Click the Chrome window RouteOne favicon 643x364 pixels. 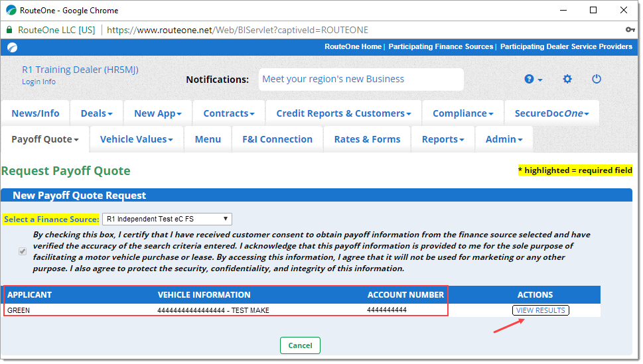(11, 10)
